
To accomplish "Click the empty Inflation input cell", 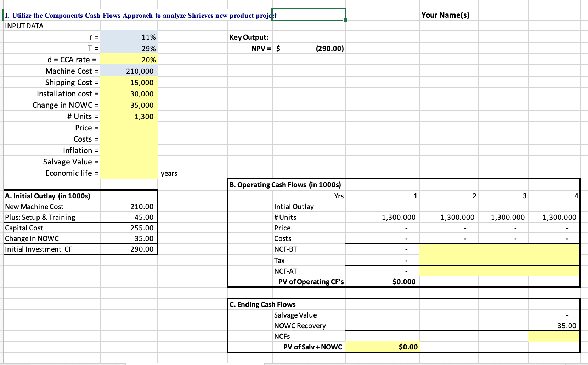I will click(x=129, y=151).
